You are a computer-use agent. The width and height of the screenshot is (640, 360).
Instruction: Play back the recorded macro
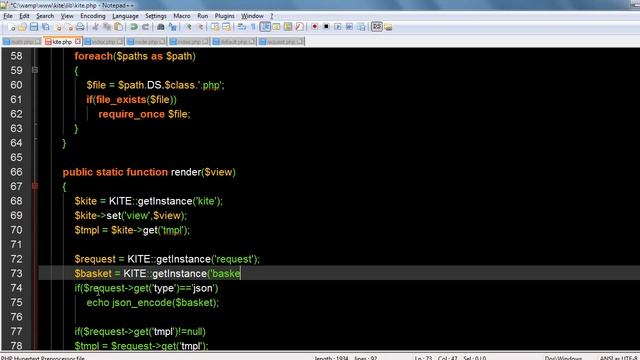coord(338,27)
